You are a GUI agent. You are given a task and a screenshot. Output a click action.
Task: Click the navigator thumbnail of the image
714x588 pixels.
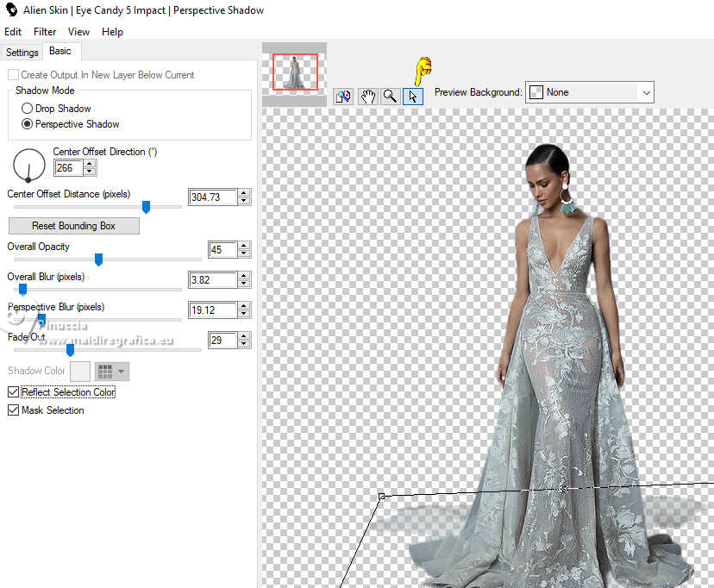295,72
